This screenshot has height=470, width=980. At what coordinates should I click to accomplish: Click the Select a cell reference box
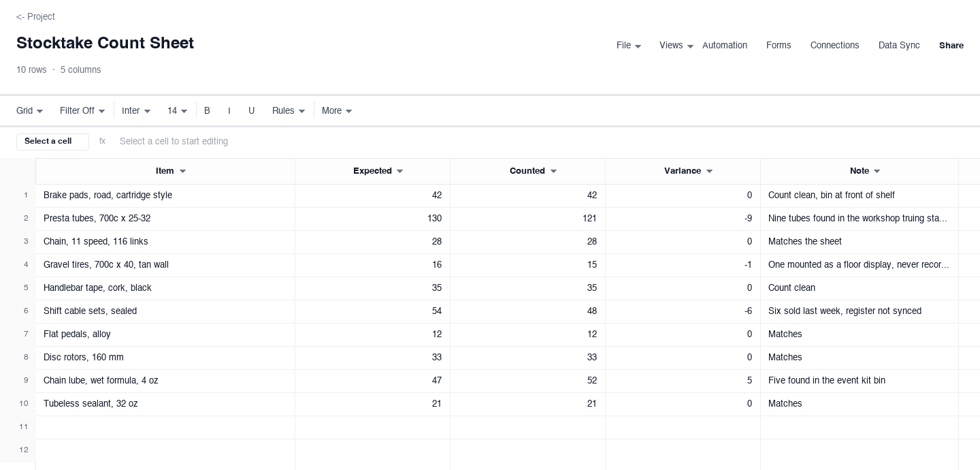pos(52,142)
